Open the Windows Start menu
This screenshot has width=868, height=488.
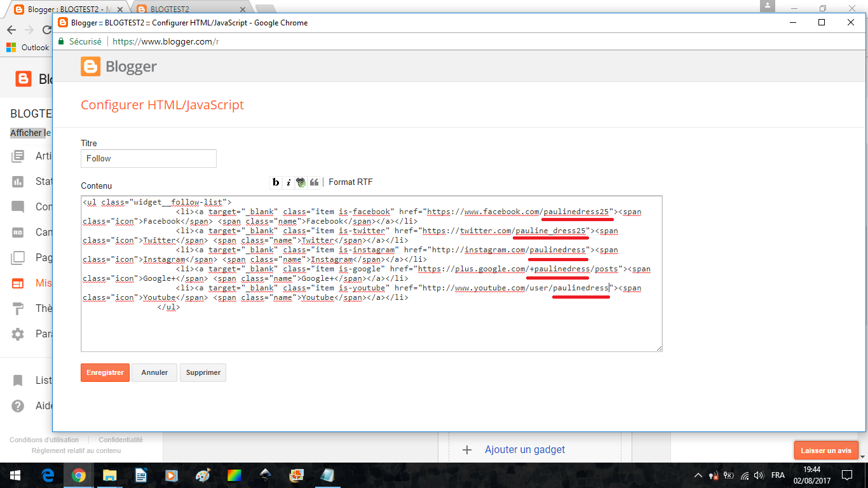pyautogui.click(x=15, y=475)
